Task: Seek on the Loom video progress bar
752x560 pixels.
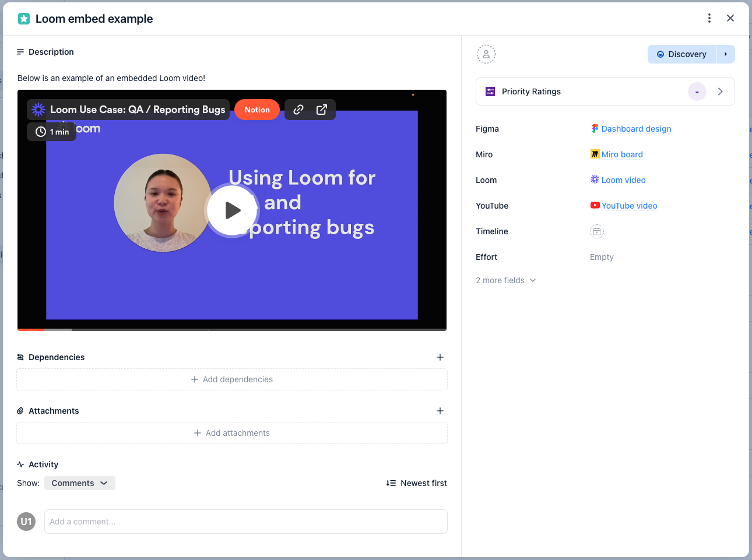Action: coord(232,329)
